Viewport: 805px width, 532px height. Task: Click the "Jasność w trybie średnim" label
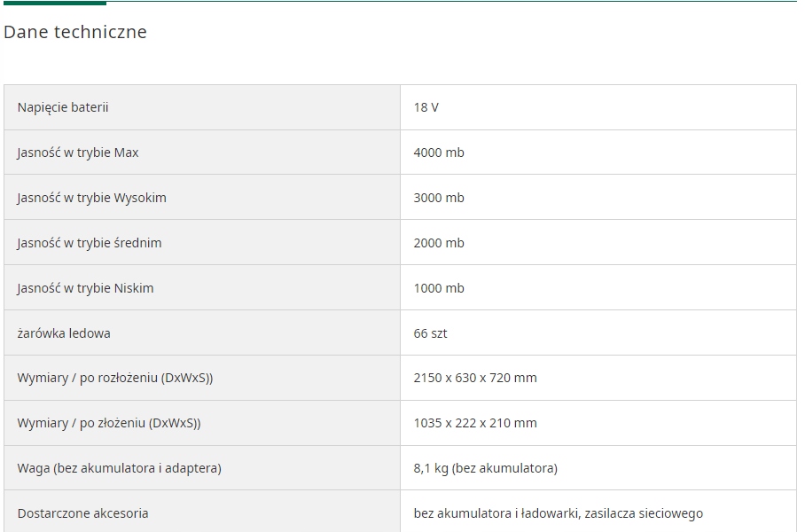coord(90,243)
